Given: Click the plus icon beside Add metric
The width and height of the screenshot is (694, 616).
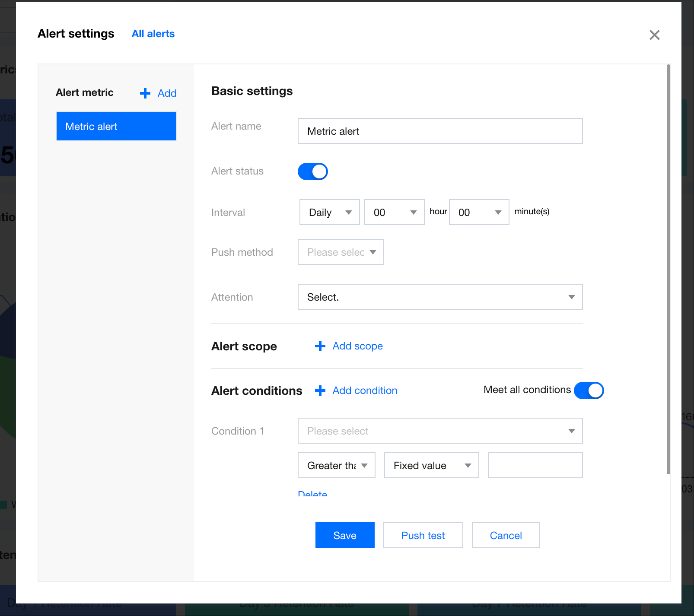Looking at the screenshot, I should [145, 93].
